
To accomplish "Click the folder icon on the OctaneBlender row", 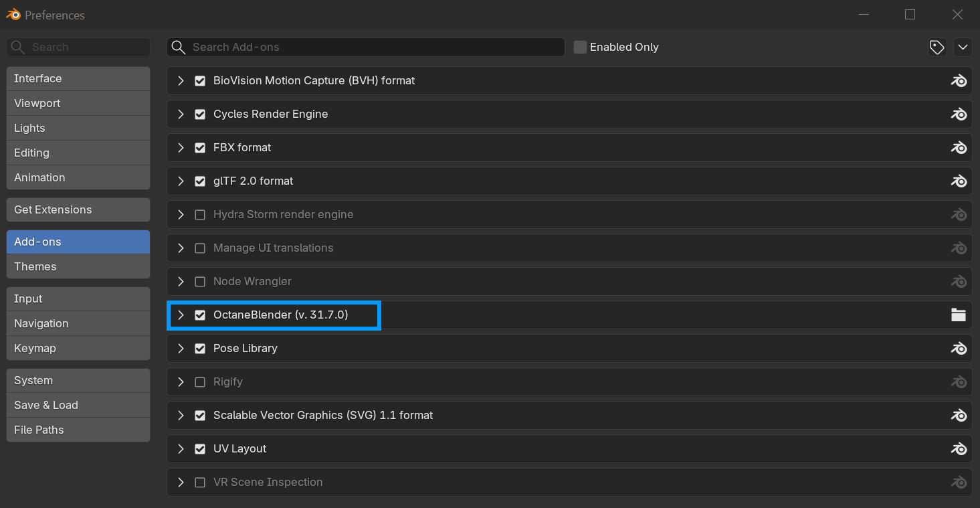I will pyautogui.click(x=959, y=315).
